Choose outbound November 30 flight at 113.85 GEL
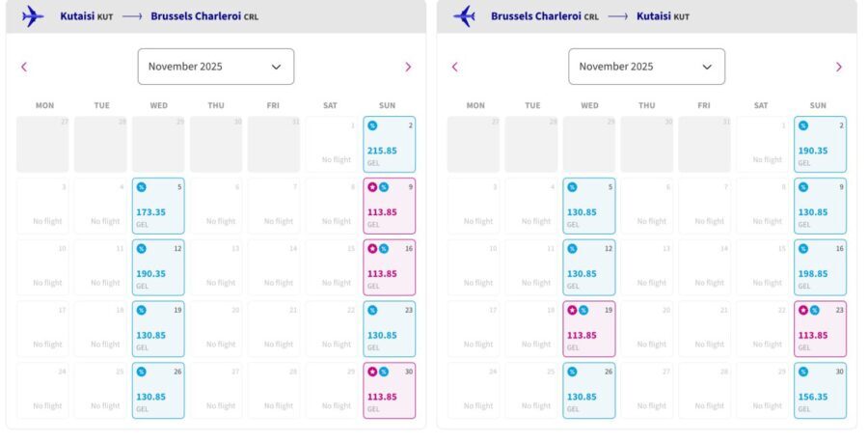 point(390,391)
